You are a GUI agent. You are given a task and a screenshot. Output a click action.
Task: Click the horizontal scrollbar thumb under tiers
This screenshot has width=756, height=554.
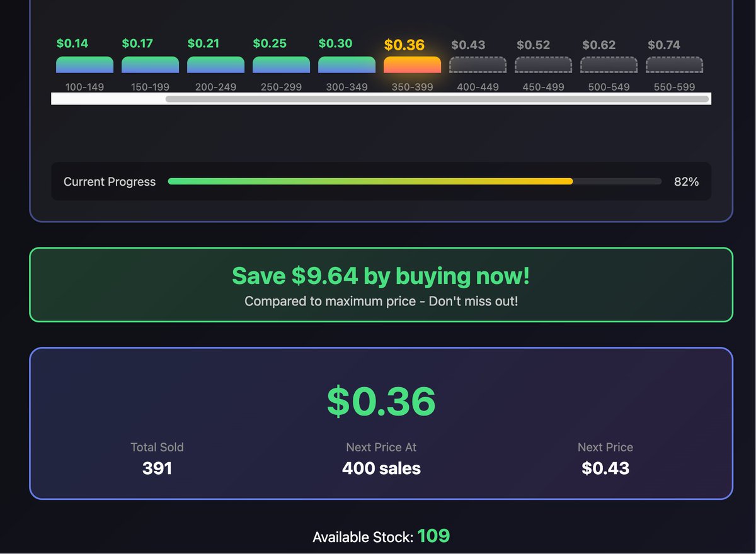click(x=437, y=99)
